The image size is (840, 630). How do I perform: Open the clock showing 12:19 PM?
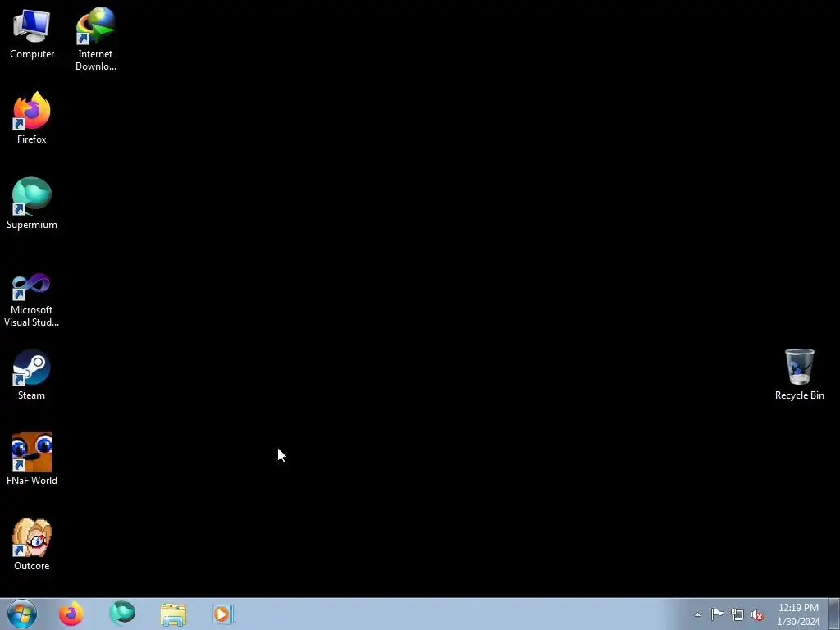798,614
